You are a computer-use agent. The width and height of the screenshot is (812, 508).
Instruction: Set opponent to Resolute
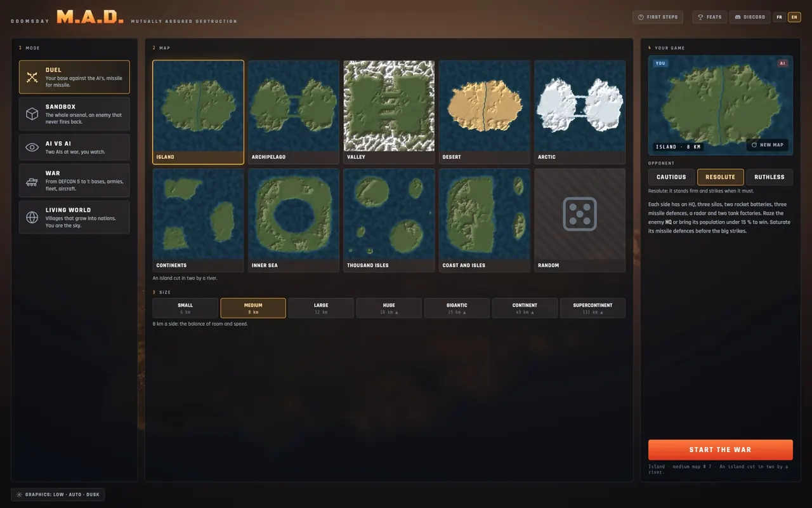pyautogui.click(x=721, y=177)
